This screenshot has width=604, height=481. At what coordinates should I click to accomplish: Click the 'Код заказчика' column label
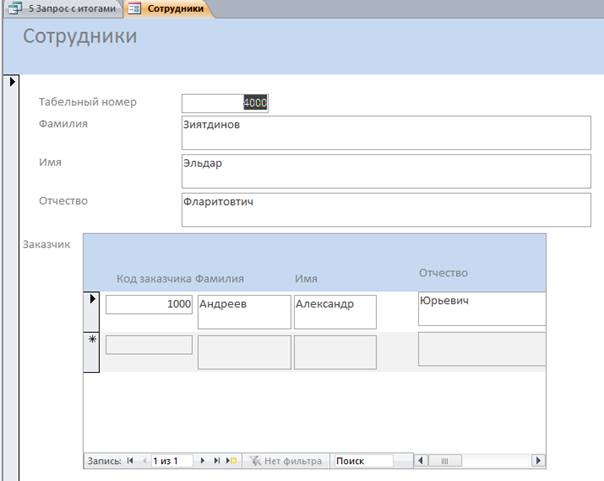(x=154, y=278)
